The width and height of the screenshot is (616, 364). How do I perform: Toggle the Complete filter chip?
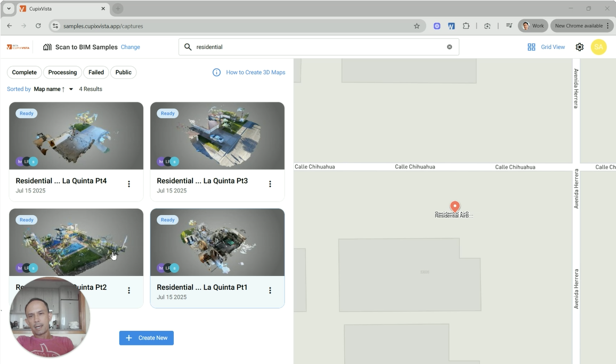point(25,72)
